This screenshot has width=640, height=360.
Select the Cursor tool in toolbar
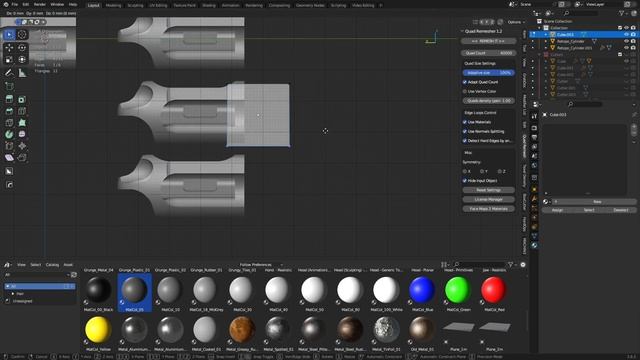[22, 35]
